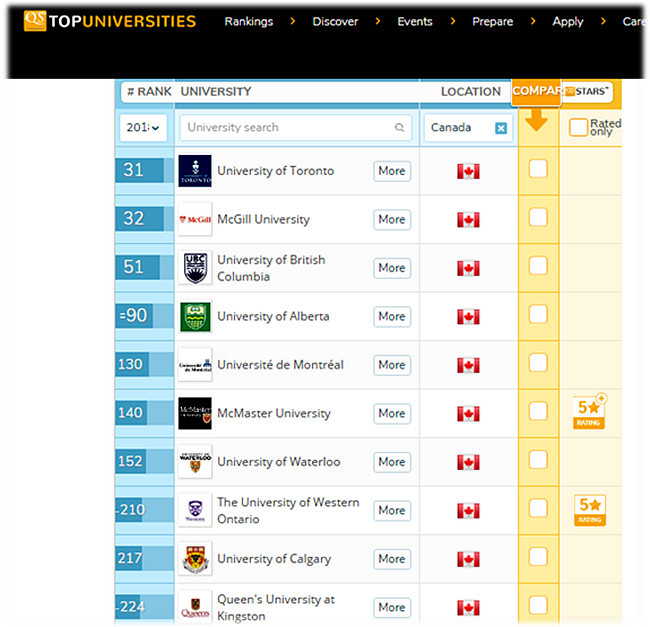Click the UBC crest logo
The width and height of the screenshot is (650, 627).
(x=195, y=268)
